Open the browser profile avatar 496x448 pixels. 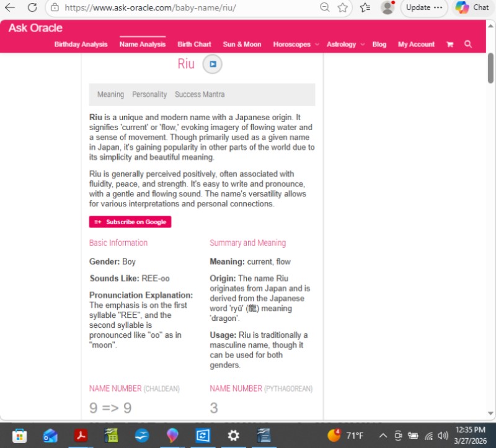[387, 7]
